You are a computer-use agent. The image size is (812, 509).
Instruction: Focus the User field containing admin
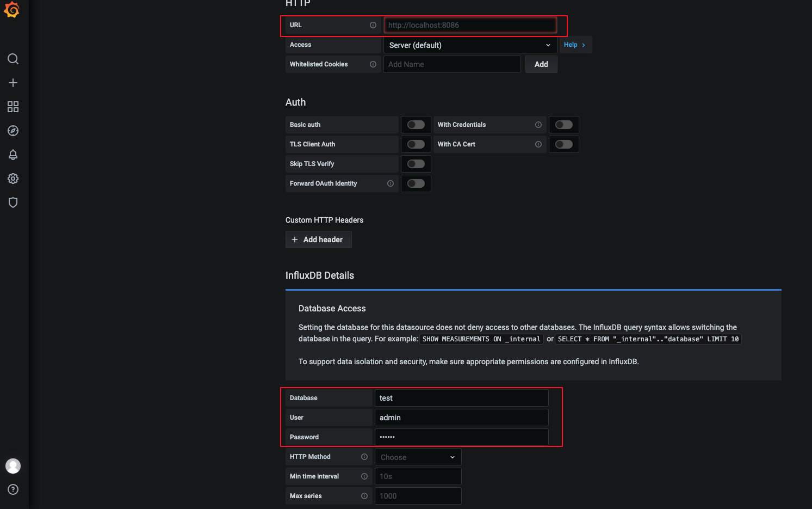coord(461,418)
